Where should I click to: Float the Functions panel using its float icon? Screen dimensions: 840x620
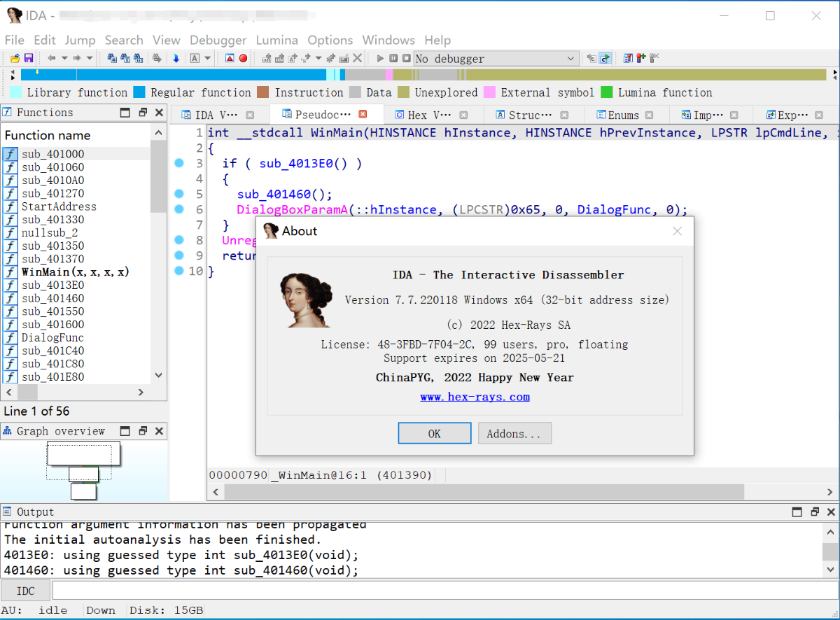pyautogui.click(x=143, y=113)
